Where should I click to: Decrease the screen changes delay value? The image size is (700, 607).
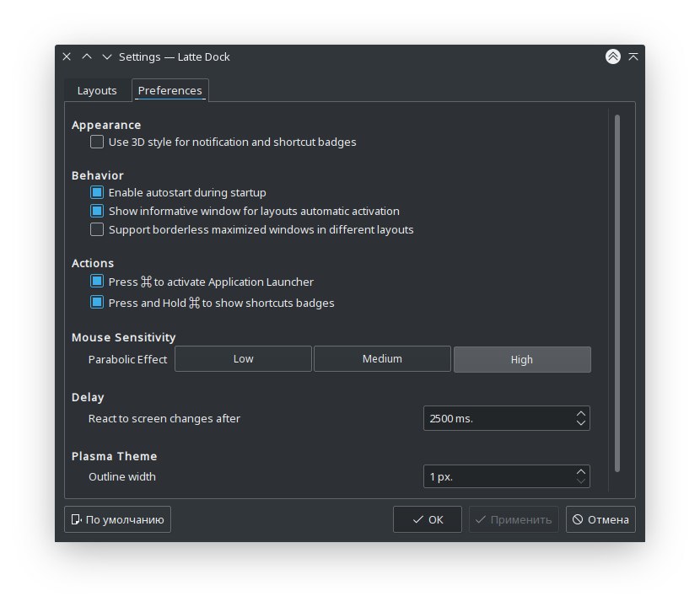pyautogui.click(x=580, y=422)
